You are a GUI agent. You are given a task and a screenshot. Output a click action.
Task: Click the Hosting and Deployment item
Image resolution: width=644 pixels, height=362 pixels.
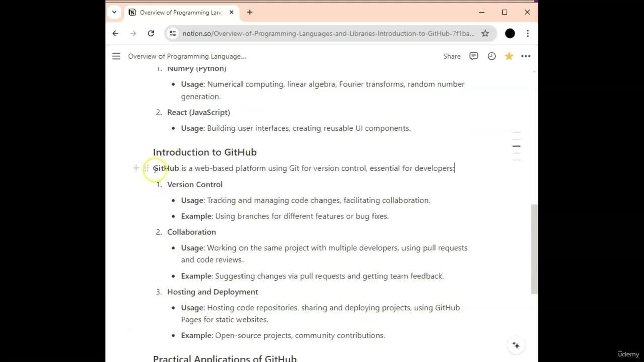click(212, 292)
